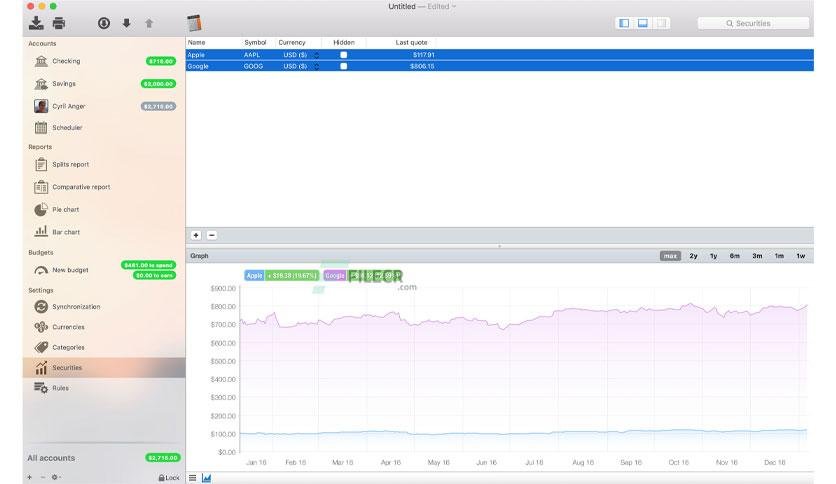836x484 pixels.
Task: Click Lock at sidebar bottom
Action: 169,478
